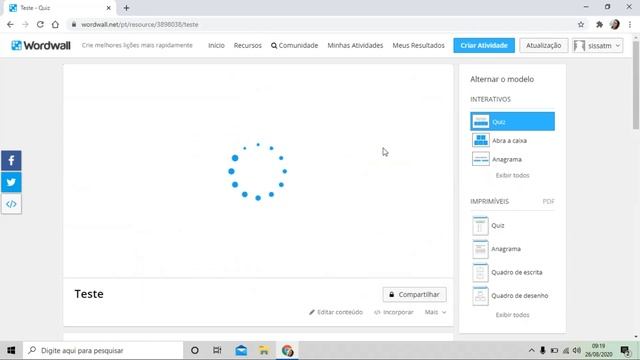The width and height of the screenshot is (640, 360).
Task: Open Meus Resultados in navigation
Action: pyautogui.click(x=418, y=45)
